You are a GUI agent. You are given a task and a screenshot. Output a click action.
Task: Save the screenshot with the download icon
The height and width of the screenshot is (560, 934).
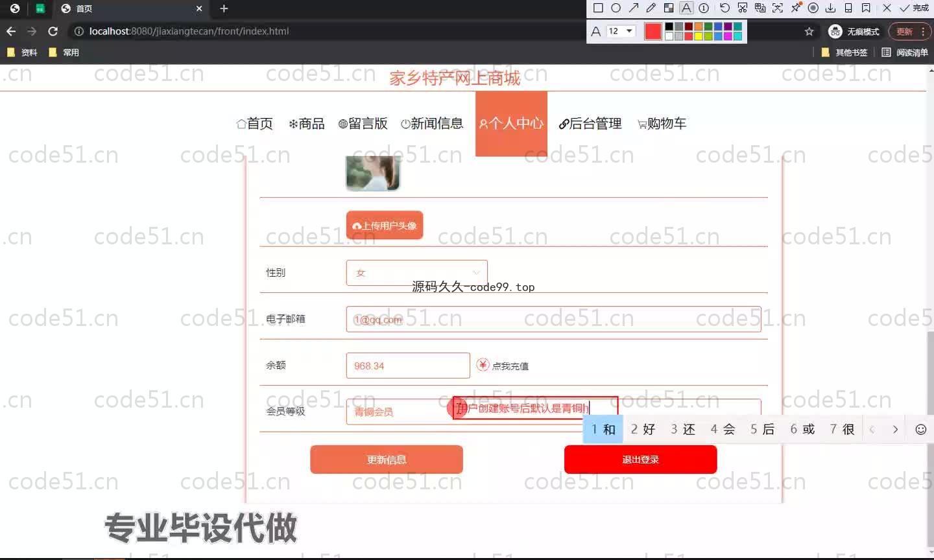point(830,8)
